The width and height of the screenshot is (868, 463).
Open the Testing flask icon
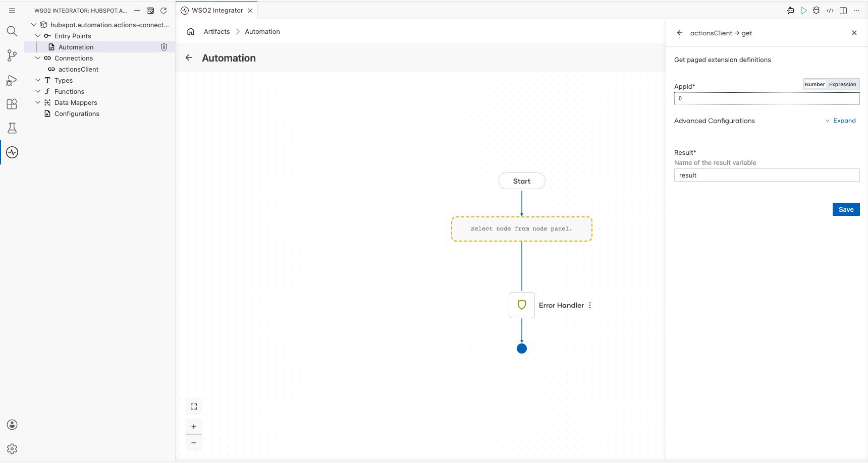12,128
